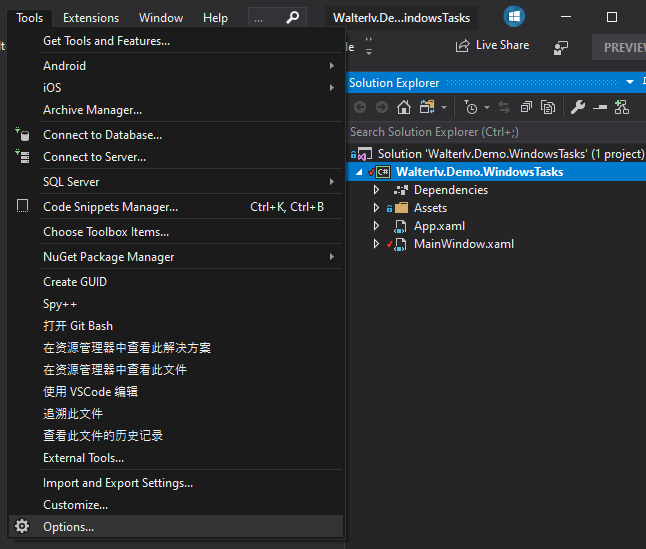
Task: Click the search magnifier in the title bar
Action: 292,18
